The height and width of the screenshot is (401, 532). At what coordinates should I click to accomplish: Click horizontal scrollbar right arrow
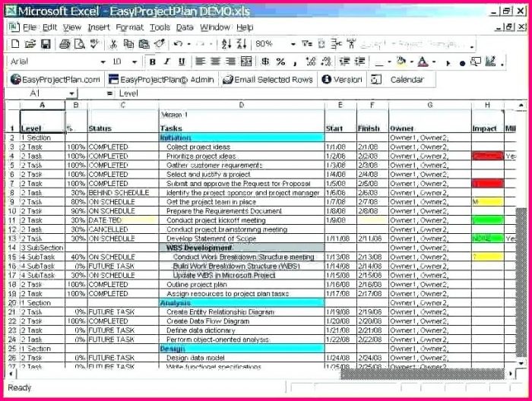coord(511,374)
